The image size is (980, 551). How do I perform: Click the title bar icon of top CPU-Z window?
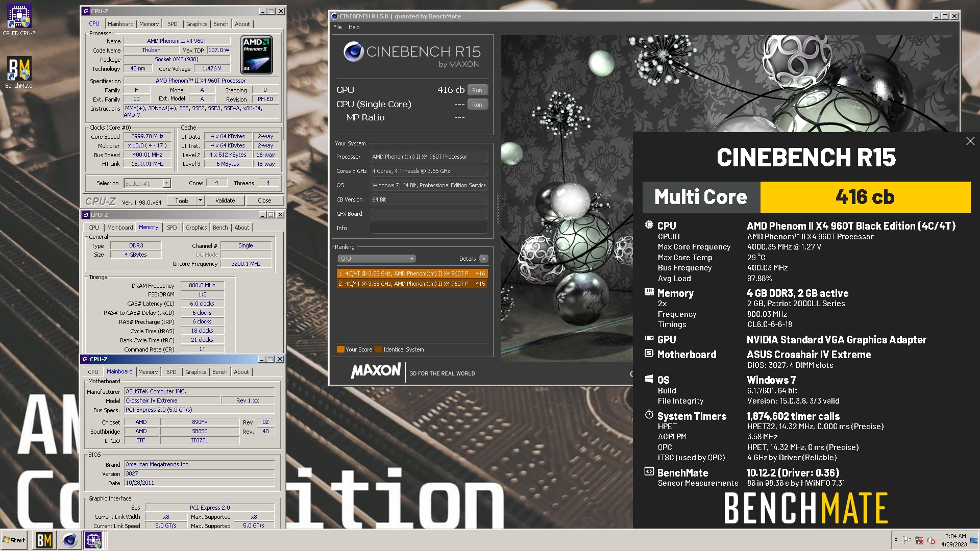pos(86,11)
